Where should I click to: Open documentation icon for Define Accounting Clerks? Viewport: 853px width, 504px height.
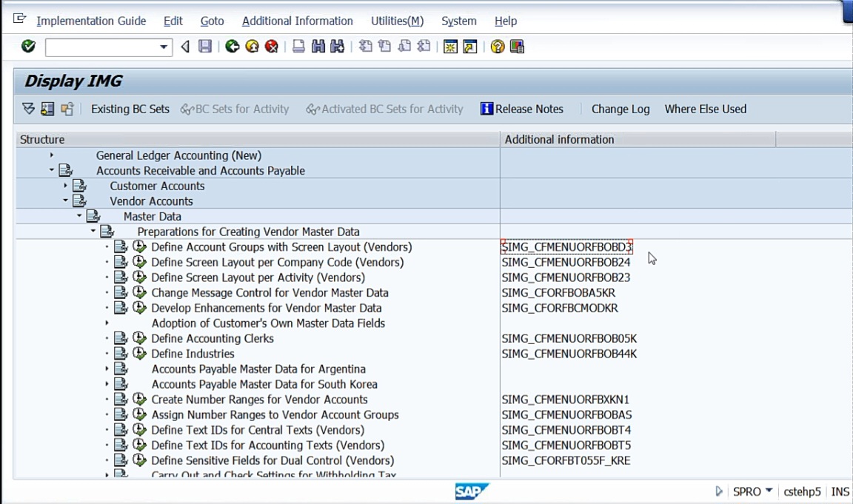pos(121,338)
